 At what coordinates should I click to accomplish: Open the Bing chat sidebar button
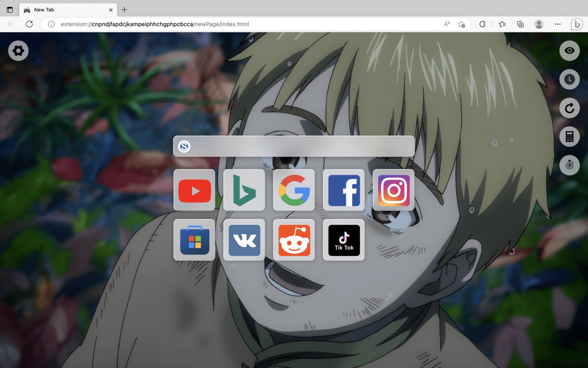(x=577, y=24)
